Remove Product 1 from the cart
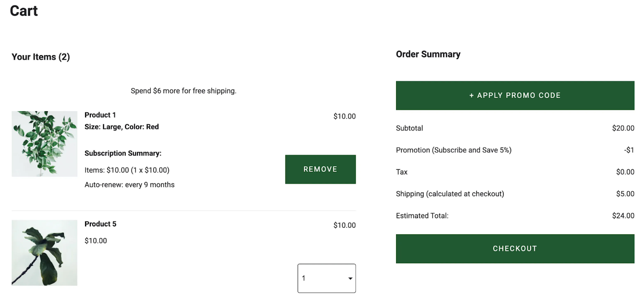The width and height of the screenshot is (644, 299). point(321,169)
